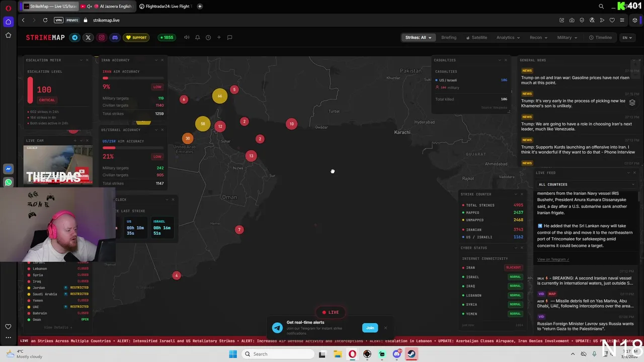Open the Opera search tabs magnifier
The width and height of the screenshot is (644, 362).
601,6
